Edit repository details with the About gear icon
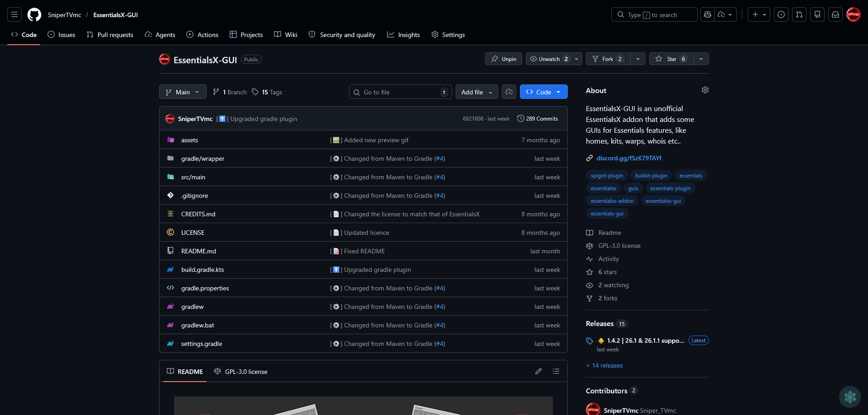The image size is (868, 415). (705, 90)
